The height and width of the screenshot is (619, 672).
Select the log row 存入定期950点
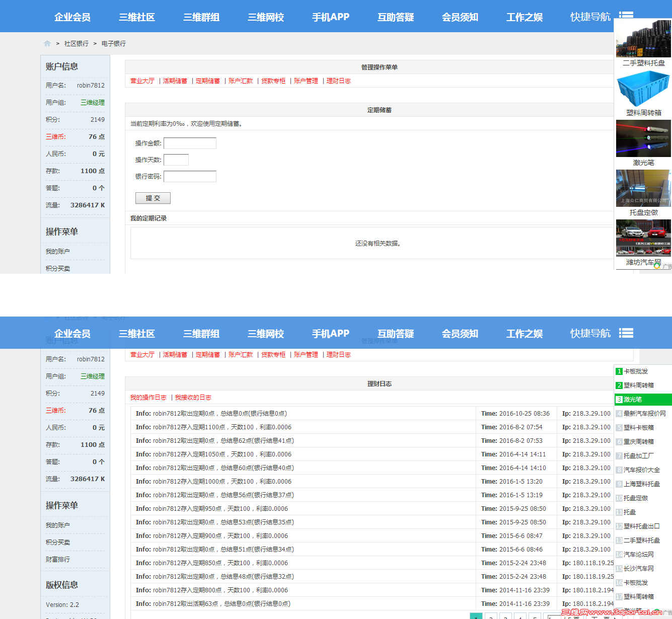[303, 509]
